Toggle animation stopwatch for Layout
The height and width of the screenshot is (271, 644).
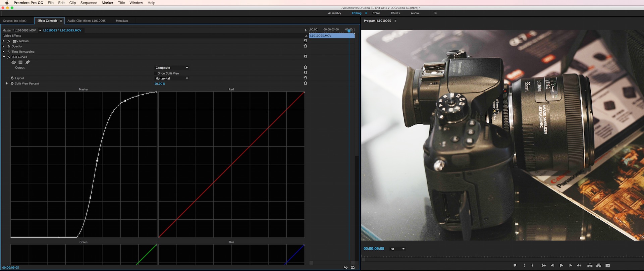12,78
